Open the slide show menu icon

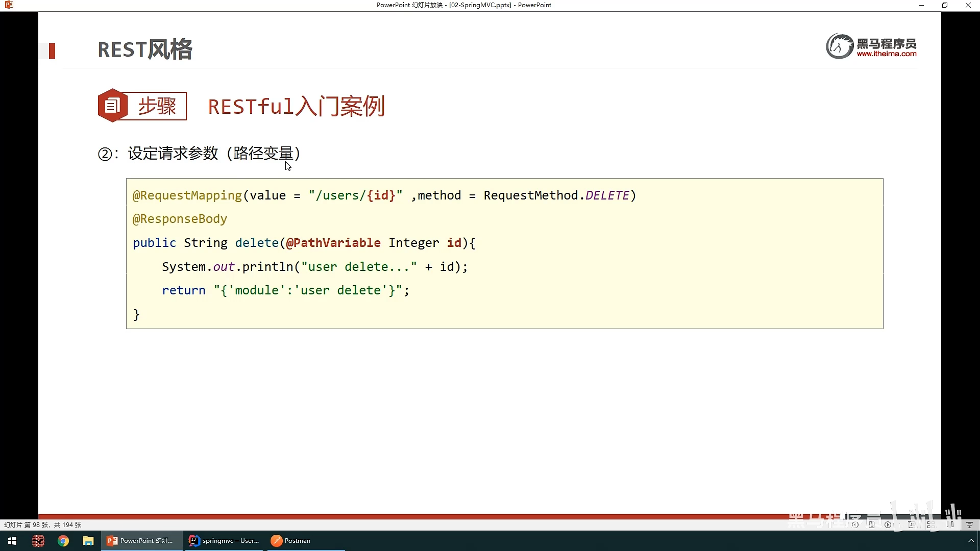click(871, 524)
